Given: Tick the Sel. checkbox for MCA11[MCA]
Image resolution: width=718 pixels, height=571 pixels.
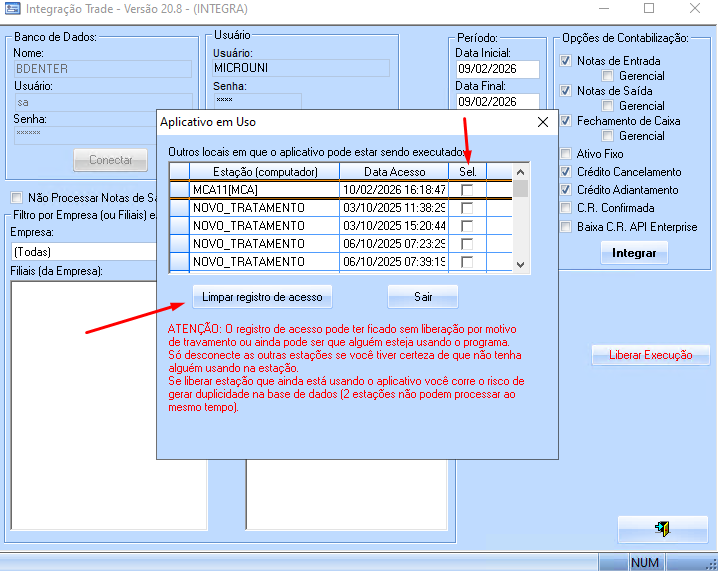Looking at the screenshot, I should coord(467,190).
